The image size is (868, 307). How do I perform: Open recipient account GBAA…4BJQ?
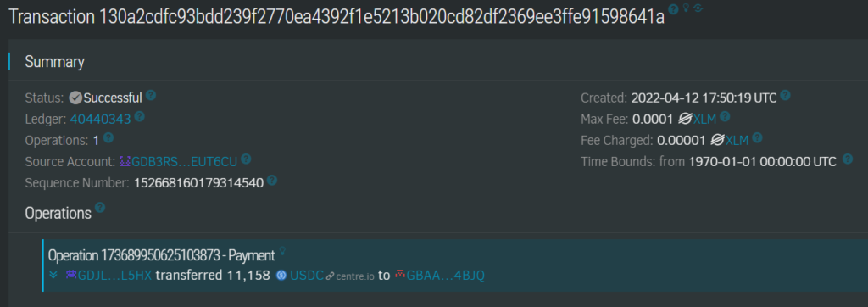click(440, 276)
